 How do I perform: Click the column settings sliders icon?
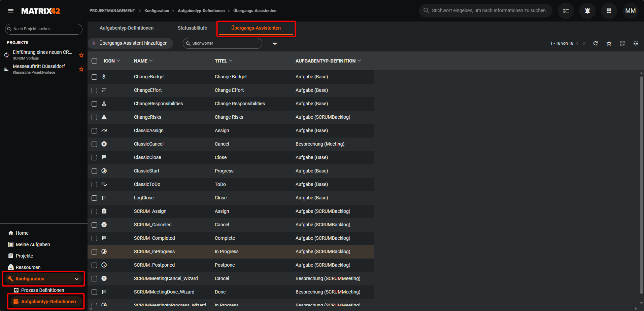(636, 43)
